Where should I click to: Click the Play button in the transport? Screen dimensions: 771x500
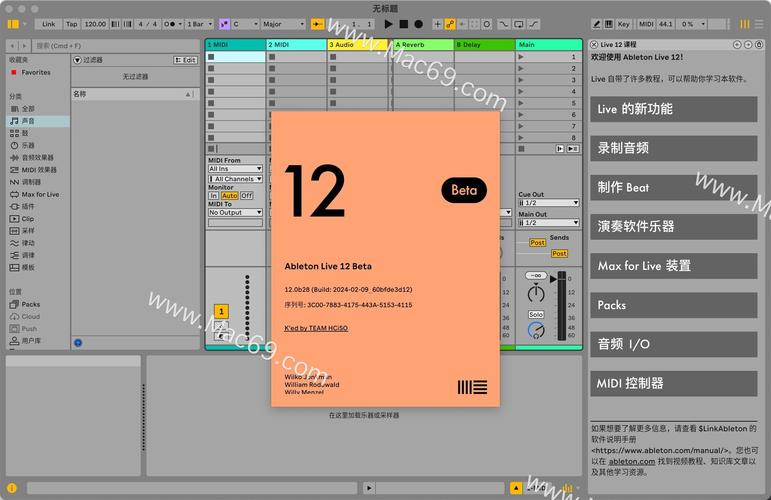[x=388, y=24]
